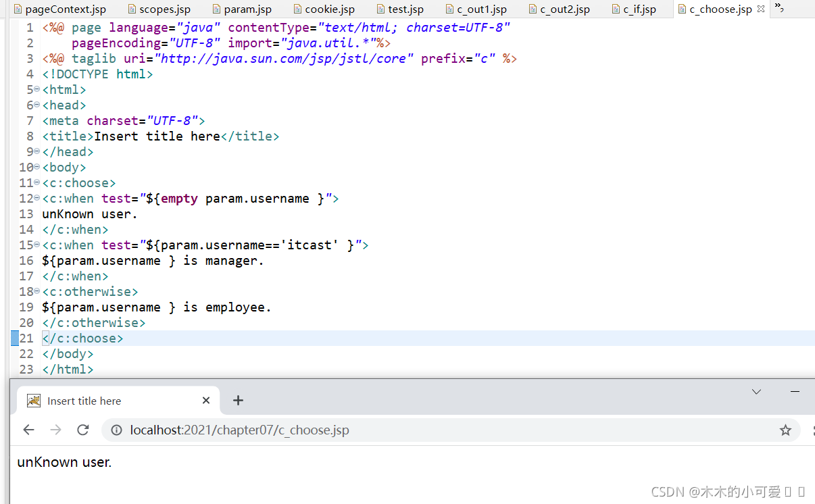This screenshot has width=815, height=504.
Task: Close the Insert title here browser tab
Action: click(x=206, y=401)
